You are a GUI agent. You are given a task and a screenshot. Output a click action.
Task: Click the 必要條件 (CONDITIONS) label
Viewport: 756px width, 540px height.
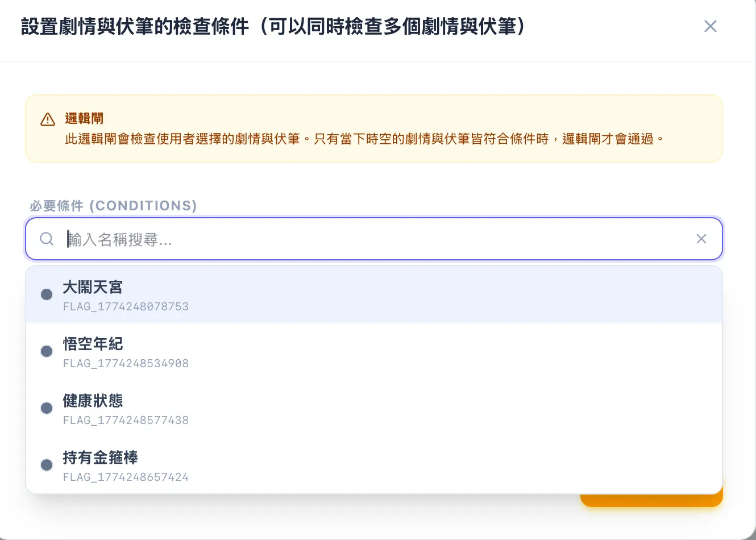[113, 206]
